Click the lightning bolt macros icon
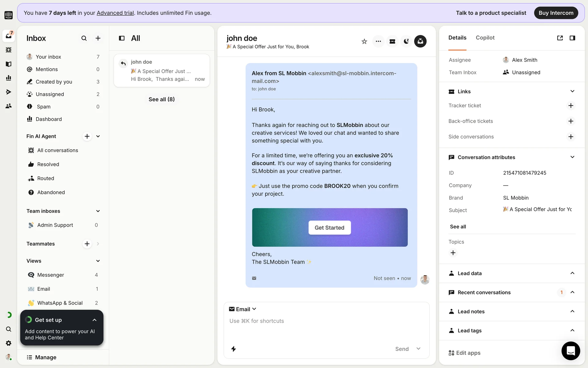Viewport: 588px width, 368px height. click(233, 349)
